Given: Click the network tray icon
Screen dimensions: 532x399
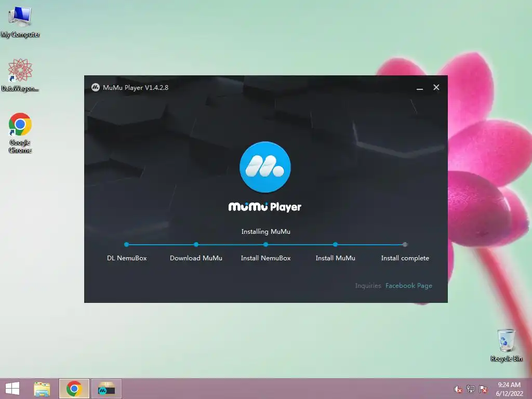Looking at the screenshot, I should 471,389.
